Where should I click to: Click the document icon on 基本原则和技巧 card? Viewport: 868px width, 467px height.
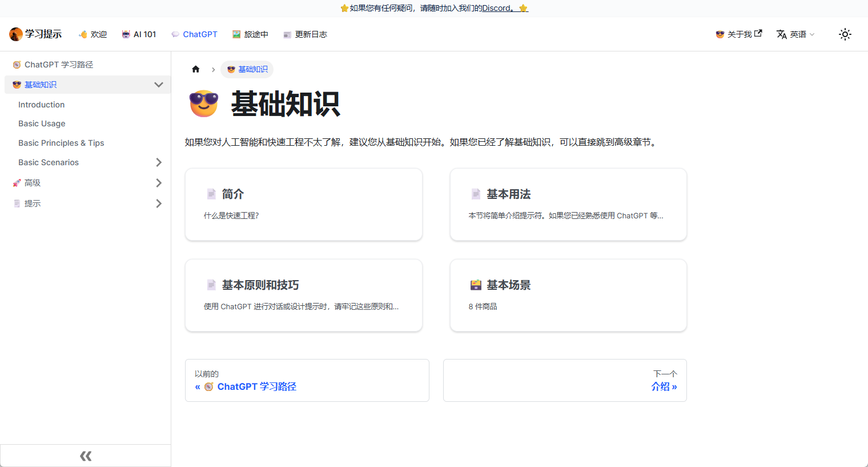pos(211,285)
